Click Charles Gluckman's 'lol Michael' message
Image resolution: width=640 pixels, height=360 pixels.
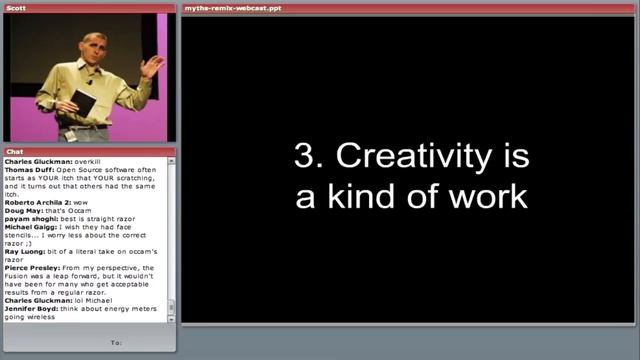tap(58, 300)
